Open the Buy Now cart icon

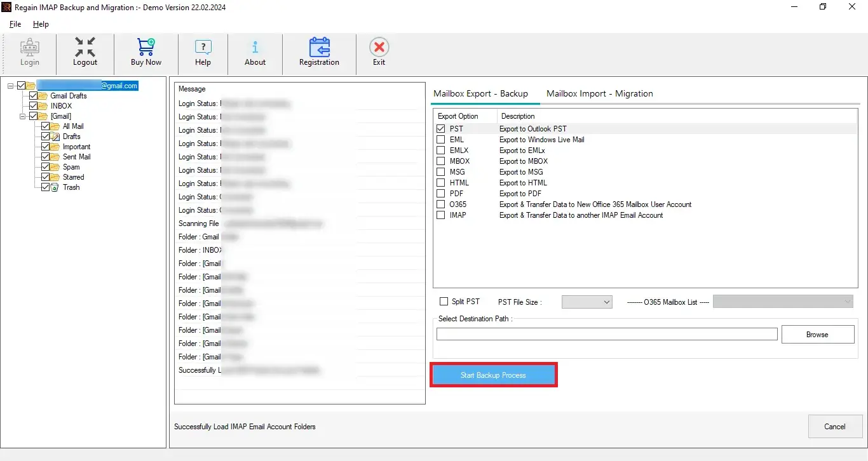tap(146, 48)
